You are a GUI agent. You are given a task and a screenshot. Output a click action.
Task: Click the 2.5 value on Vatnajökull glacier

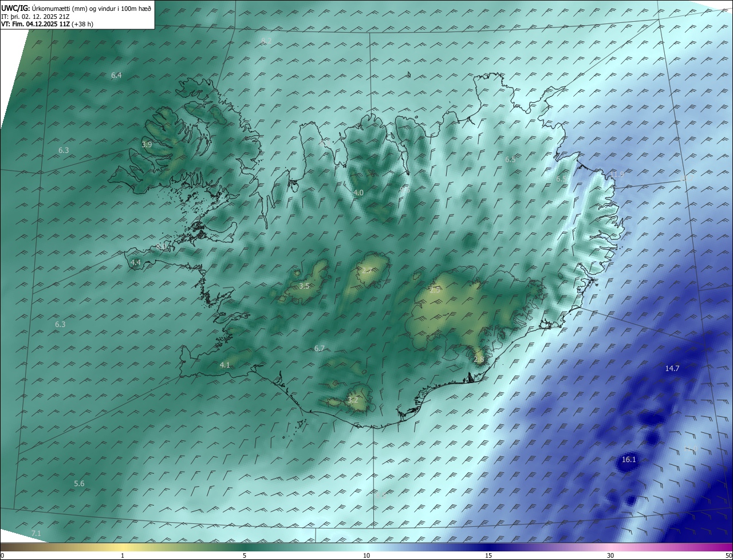point(435,290)
